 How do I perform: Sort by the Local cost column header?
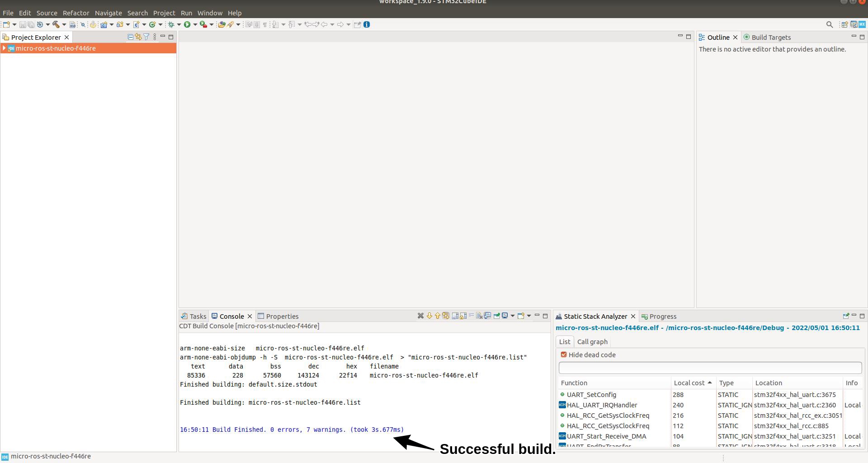point(693,383)
